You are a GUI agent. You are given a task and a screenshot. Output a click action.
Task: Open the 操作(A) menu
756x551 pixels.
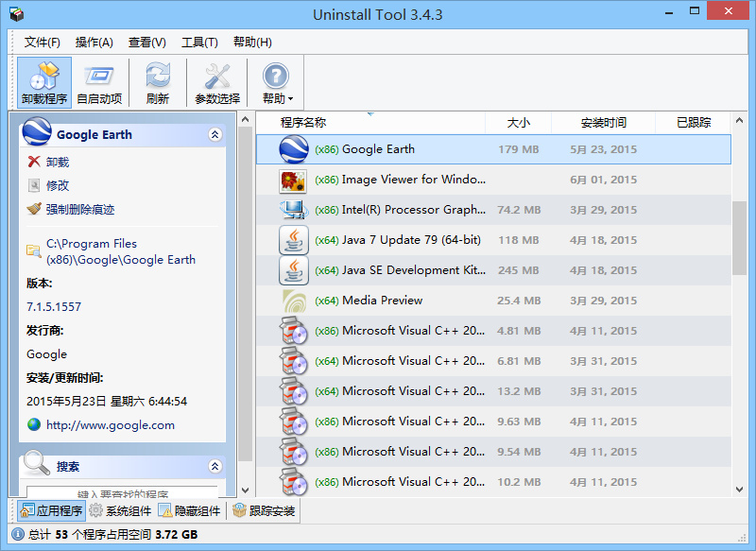pyautogui.click(x=94, y=43)
